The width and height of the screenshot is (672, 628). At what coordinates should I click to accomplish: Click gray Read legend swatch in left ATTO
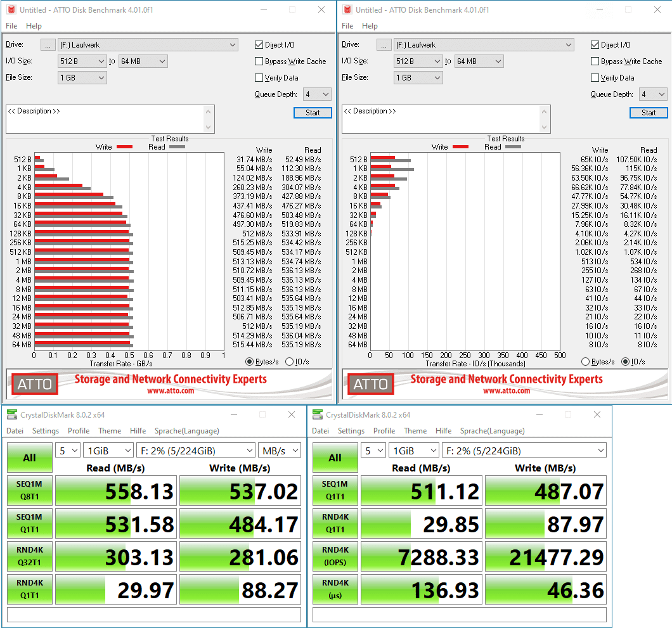[x=177, y=147]
